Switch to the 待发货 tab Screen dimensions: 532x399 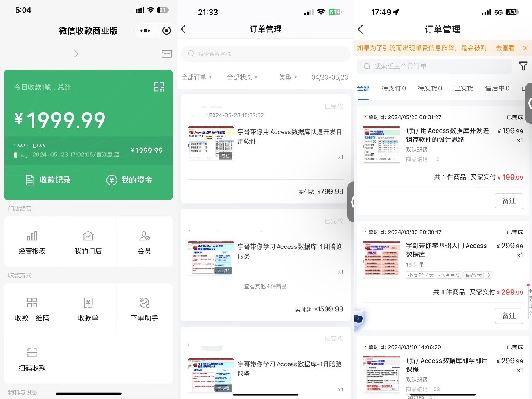pos(430,88)
